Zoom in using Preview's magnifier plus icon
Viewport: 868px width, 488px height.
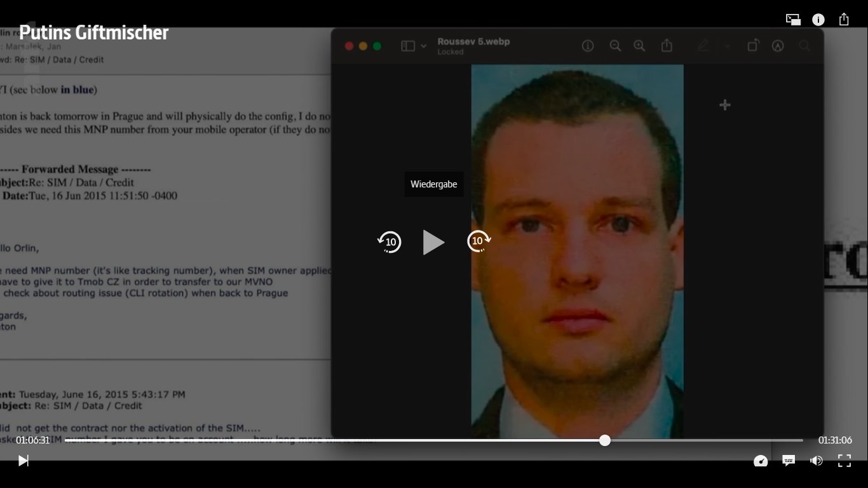[x=639, y=46]
